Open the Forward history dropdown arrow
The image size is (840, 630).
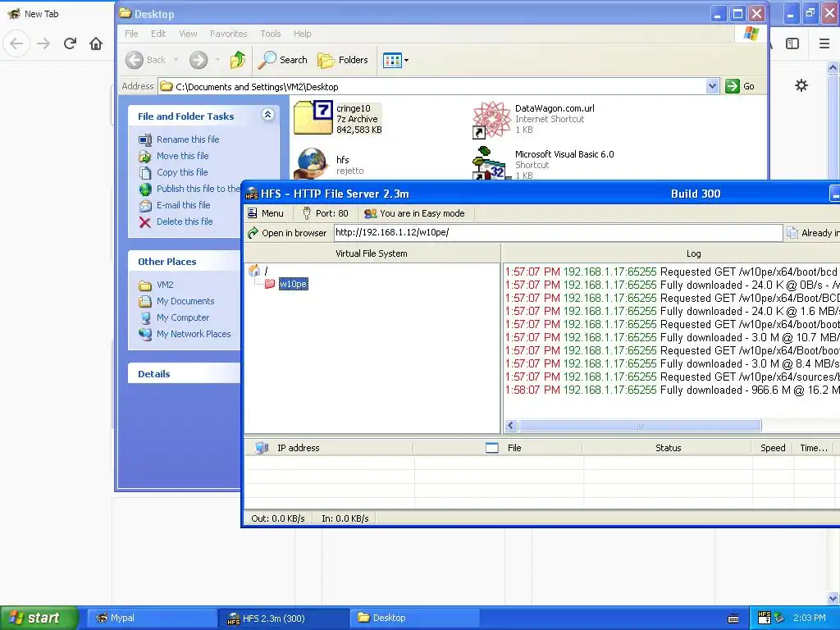tap(217, 60)
